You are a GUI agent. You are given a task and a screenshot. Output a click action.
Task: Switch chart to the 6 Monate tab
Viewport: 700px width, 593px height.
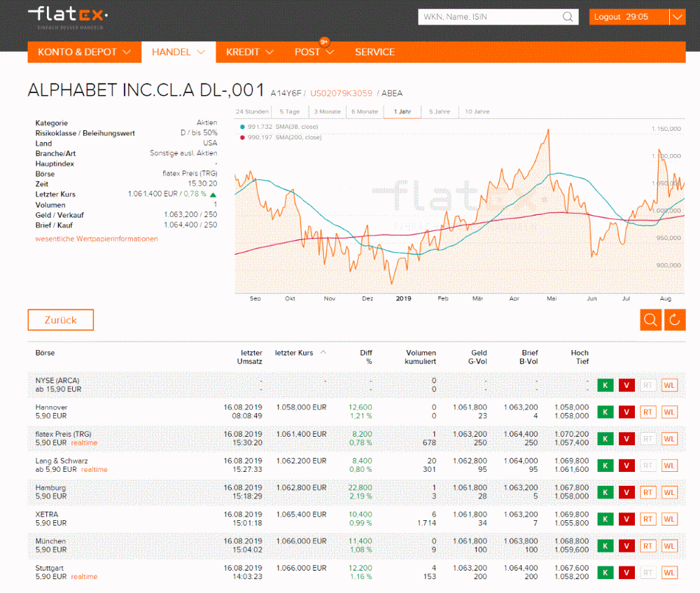pyautogui.click(x=365, y=111)
